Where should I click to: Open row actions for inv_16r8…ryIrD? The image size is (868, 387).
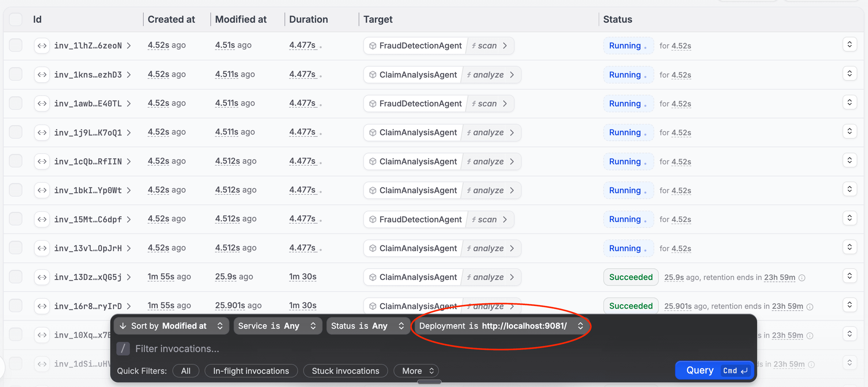point(849,305)
